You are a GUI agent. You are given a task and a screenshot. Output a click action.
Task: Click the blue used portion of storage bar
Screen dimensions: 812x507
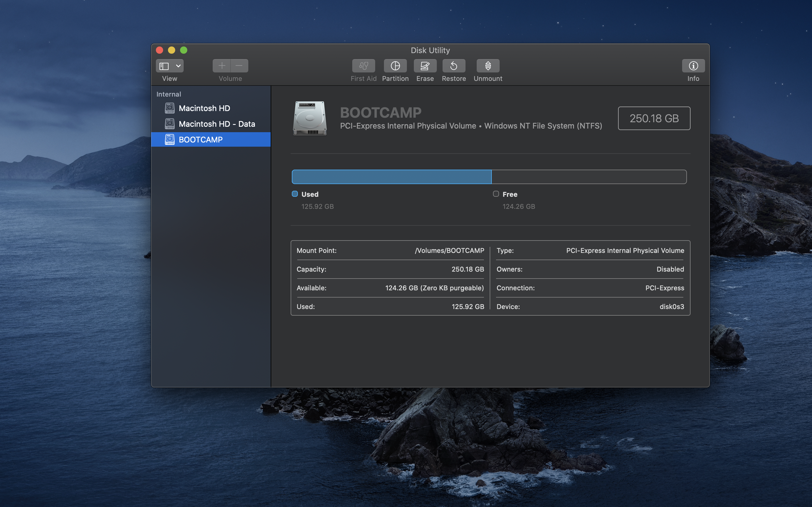click(x=391, y=177)
